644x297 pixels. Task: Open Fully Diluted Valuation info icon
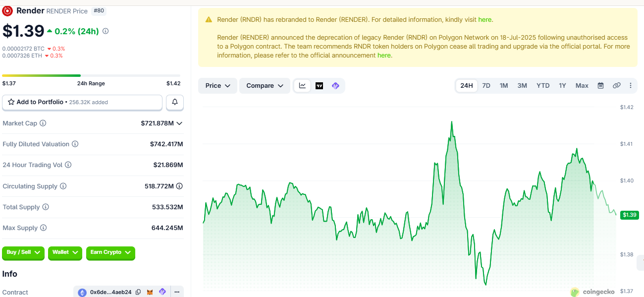pyautogui.click(x=75, y=144)
